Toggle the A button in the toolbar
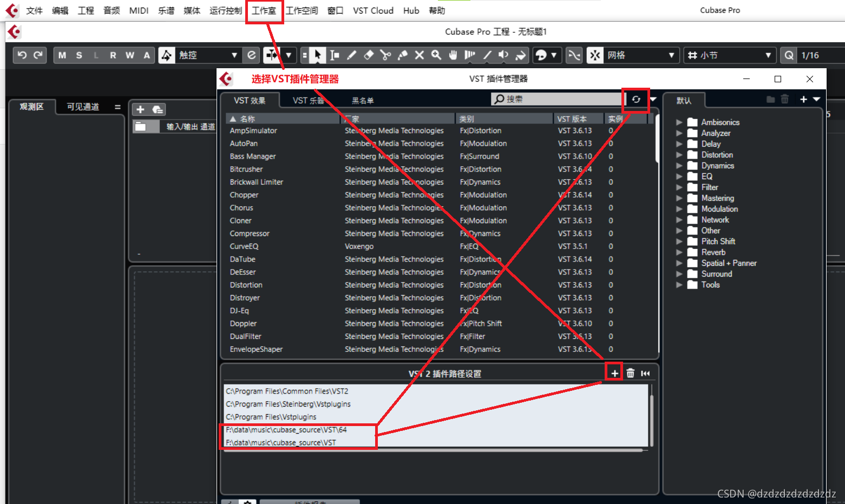Viewport: 845px width, 504px height. click(x=147, y=55)
